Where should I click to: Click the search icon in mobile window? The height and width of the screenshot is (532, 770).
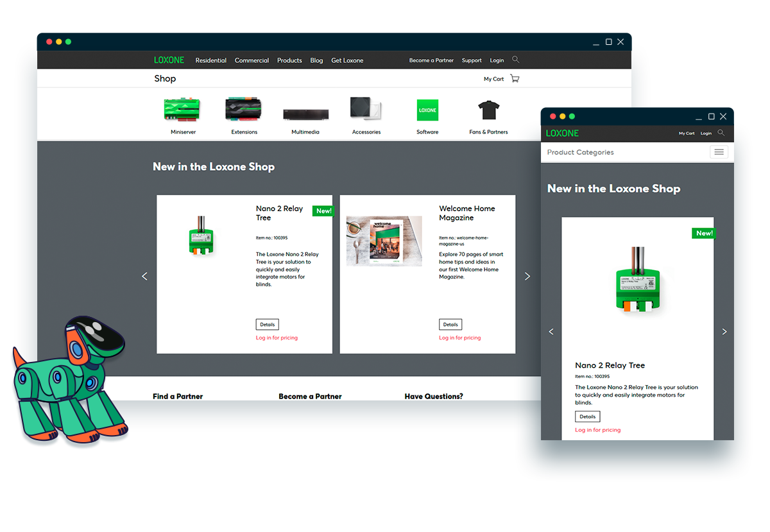[721, 133]
